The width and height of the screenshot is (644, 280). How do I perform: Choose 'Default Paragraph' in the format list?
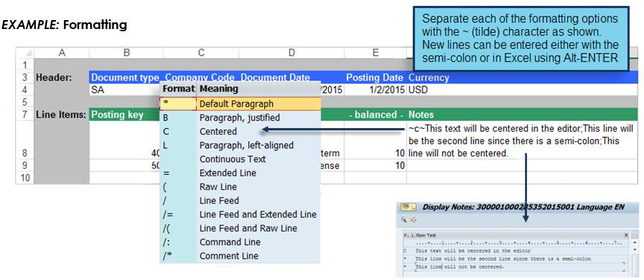[240, 104]
